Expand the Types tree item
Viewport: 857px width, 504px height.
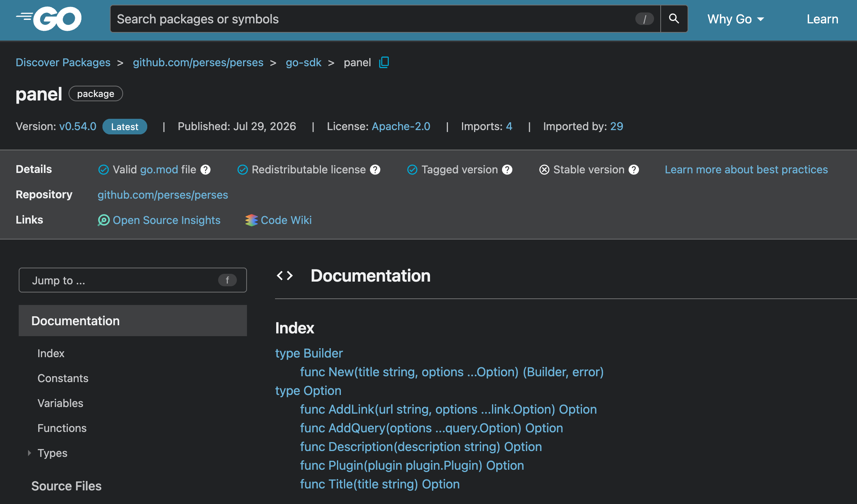tap(29, 453)
